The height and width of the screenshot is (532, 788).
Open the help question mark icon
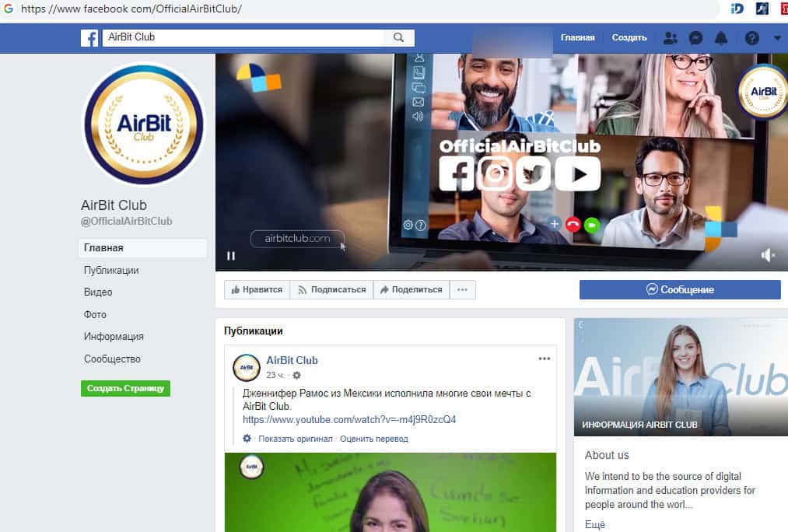pyautogui.click(x=751, y=38)
